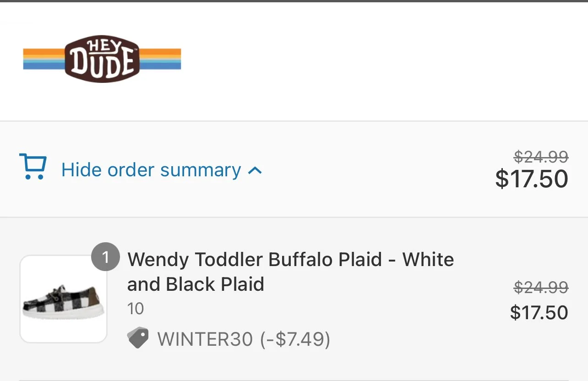Click the 'and Black Plaid' title line
This screenshot has height=381, width=588.
point(196,284)
